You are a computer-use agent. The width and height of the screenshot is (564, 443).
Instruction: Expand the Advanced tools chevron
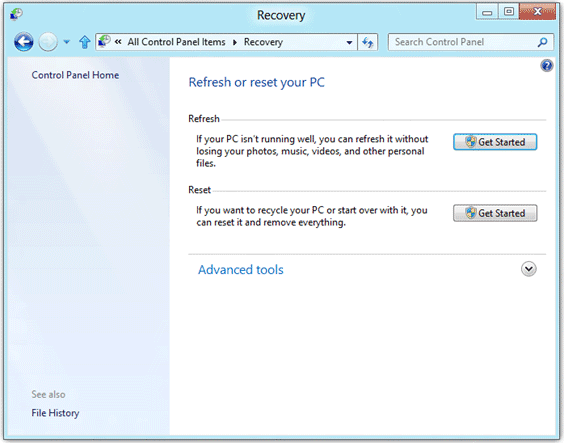(528, 269)
